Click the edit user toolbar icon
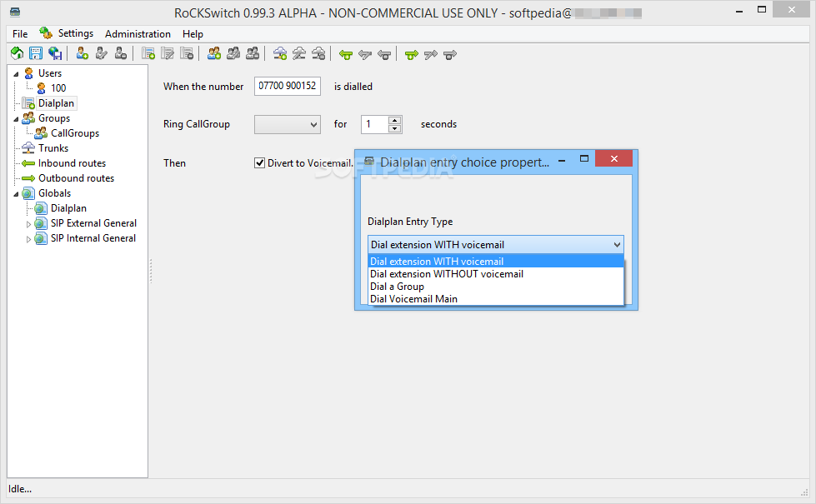 coord(102,53)
